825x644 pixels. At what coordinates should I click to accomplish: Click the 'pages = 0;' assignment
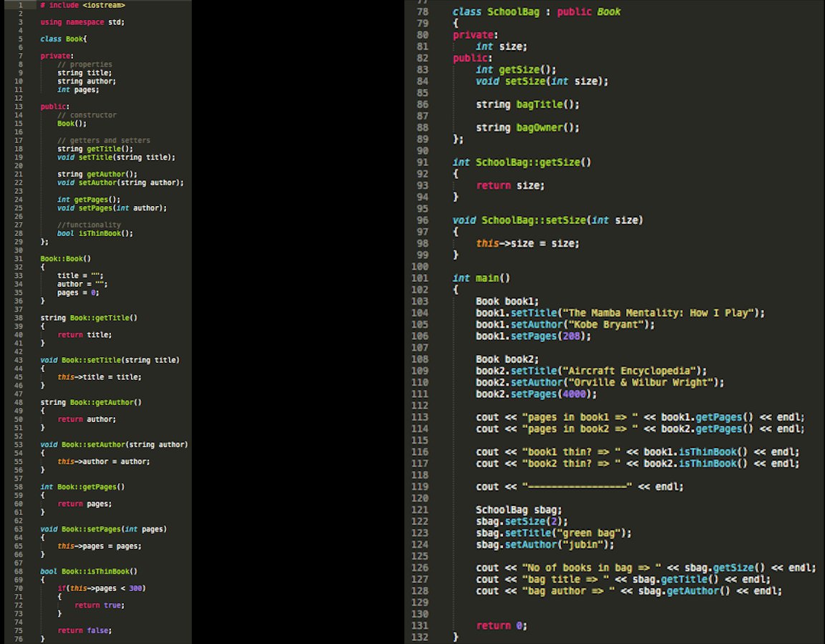click(79, 293)
